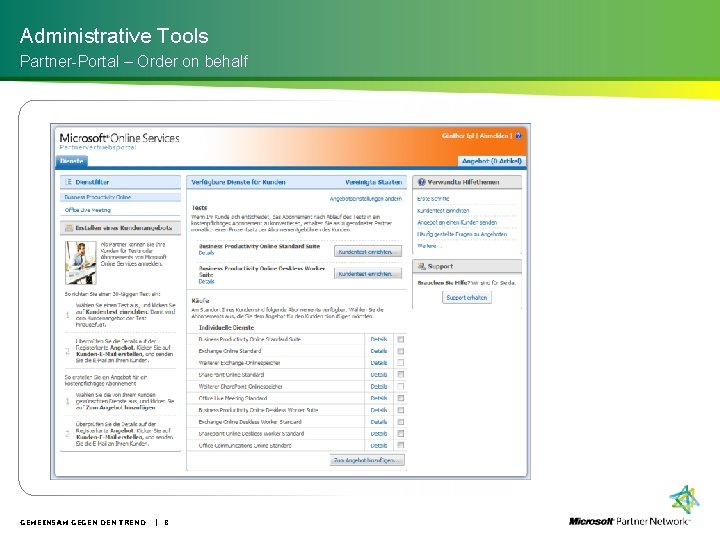Tick Office Communications Online Standard checkbox
The image size is (720, 540).
click(400, 445)
